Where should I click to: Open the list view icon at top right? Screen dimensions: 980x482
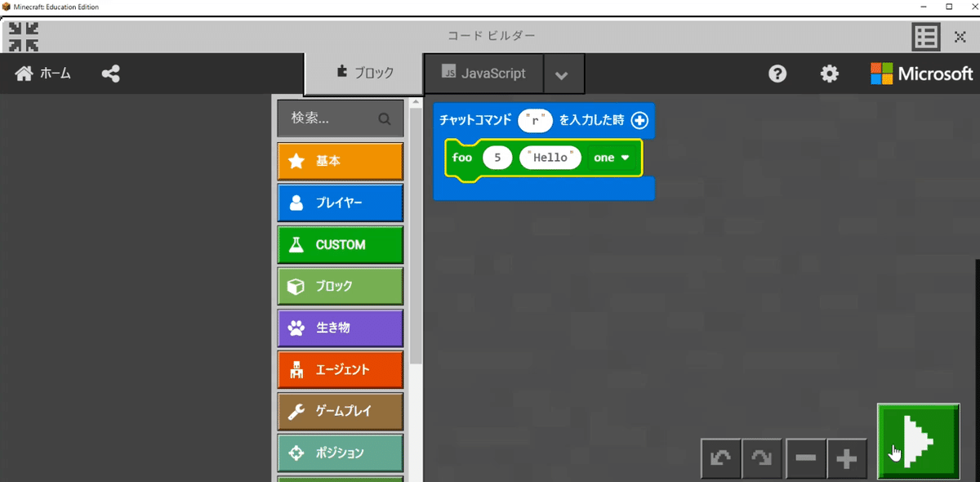pos(926,37)
